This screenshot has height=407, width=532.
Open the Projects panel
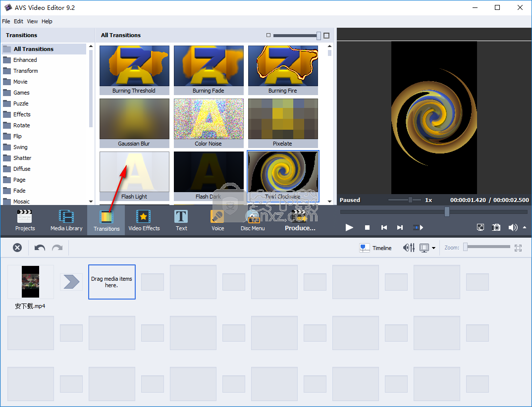coord(25,220)
